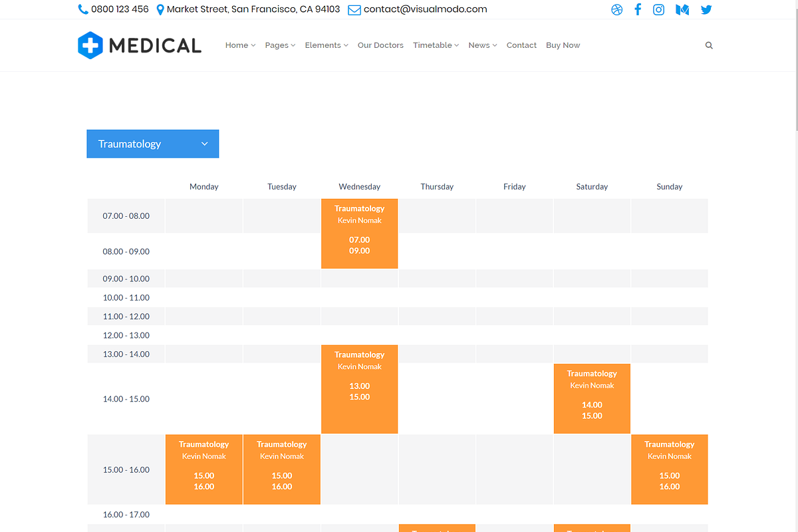
Task: Click the 14.00 - 15.00 time row label
Action: (x=126, y=399)
